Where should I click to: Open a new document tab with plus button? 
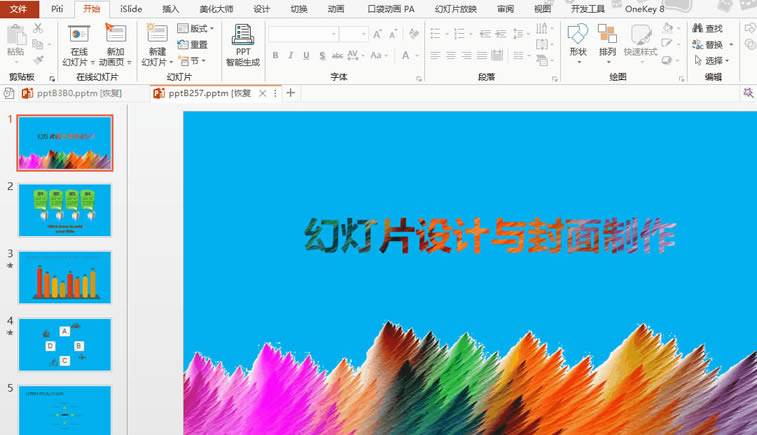(291, 93)
